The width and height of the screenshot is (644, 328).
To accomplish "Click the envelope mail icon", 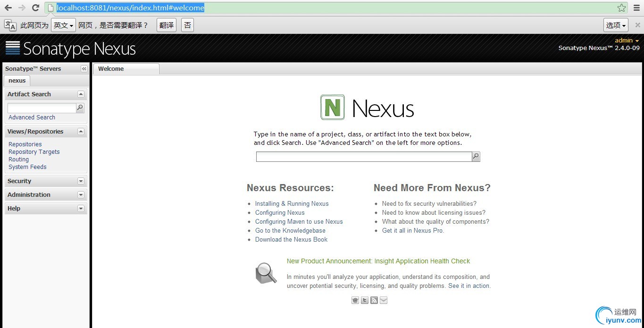I will (x=384, y=300).
